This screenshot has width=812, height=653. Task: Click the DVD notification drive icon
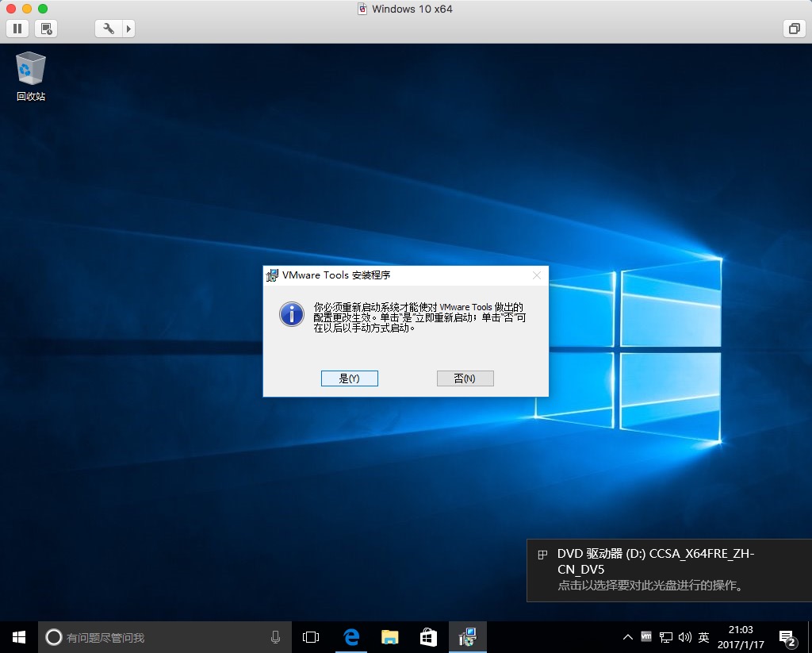pos(542,555)
